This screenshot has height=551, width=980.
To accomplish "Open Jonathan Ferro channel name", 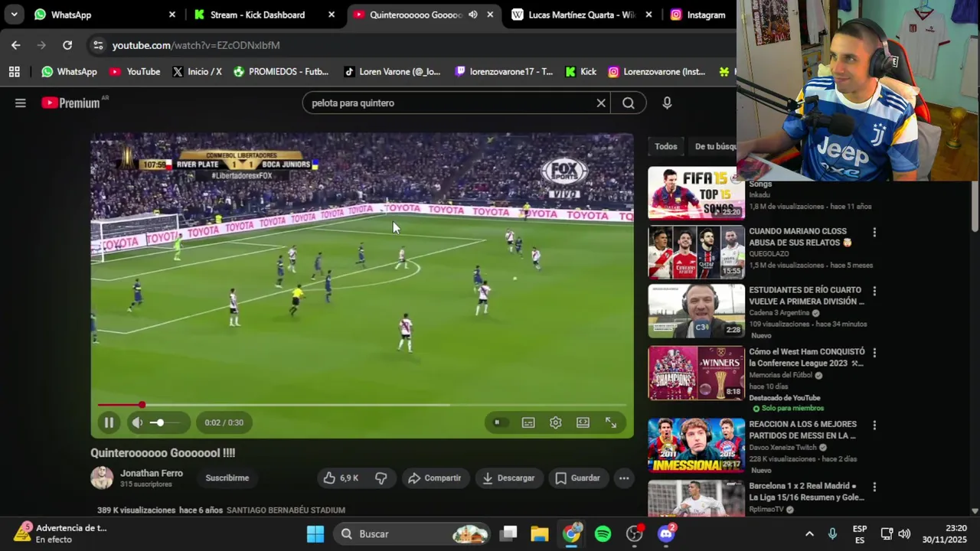I will tap(152, 473).
